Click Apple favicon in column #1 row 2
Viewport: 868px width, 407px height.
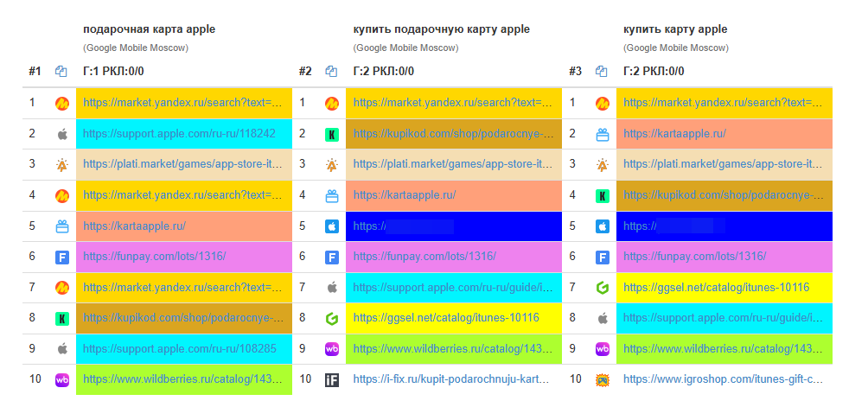pyautogui.click(x=62, y=134)
